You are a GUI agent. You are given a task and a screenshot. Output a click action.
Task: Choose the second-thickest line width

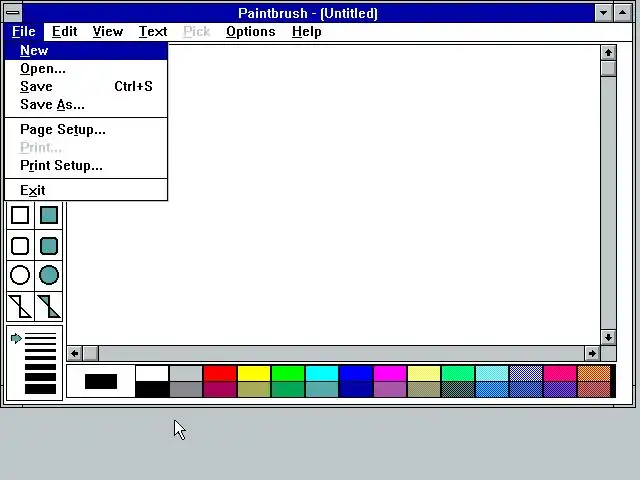click(x=40, y=377)
